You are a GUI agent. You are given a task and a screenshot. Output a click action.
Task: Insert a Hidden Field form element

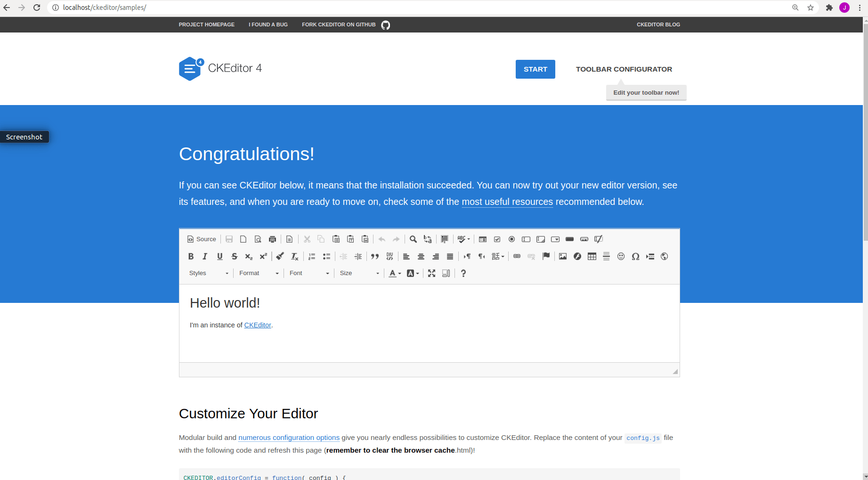click(x=599, y=239)
